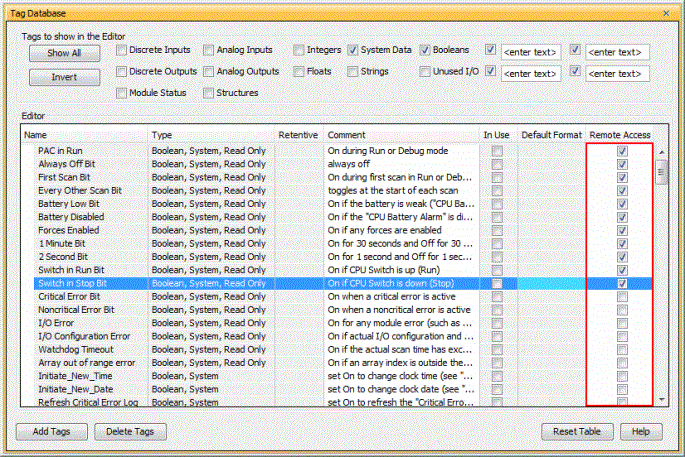Click the Add Tags button
The height and width of the screenshot is (457, 685).
point(51,431)
